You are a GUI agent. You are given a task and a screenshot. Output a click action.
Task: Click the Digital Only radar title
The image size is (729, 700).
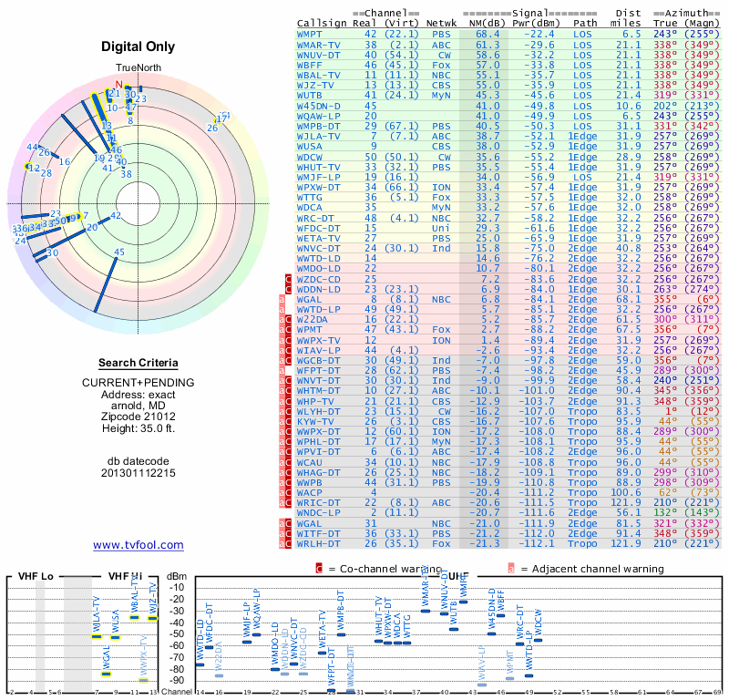(x=139, y=46)
